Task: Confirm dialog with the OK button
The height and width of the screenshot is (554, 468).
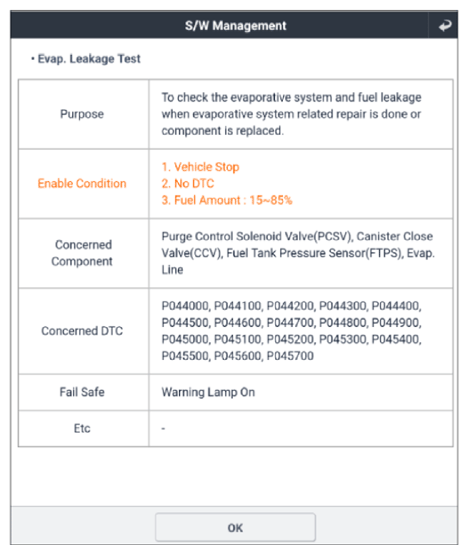Action: point(235,528)
